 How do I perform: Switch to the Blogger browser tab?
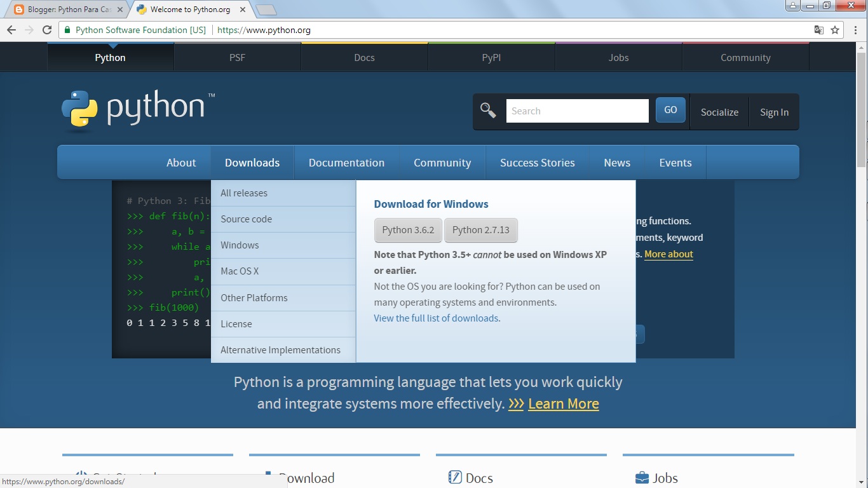[x=64, y=9]
